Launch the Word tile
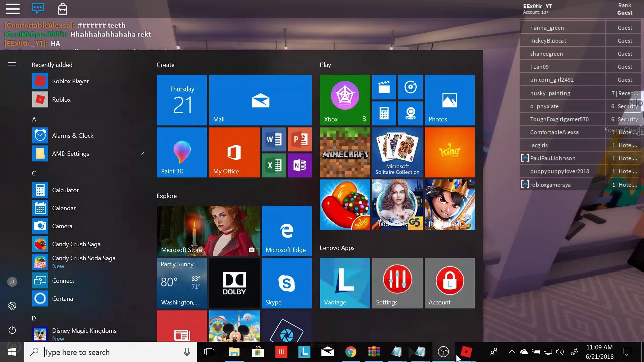 tap(273, 139)
